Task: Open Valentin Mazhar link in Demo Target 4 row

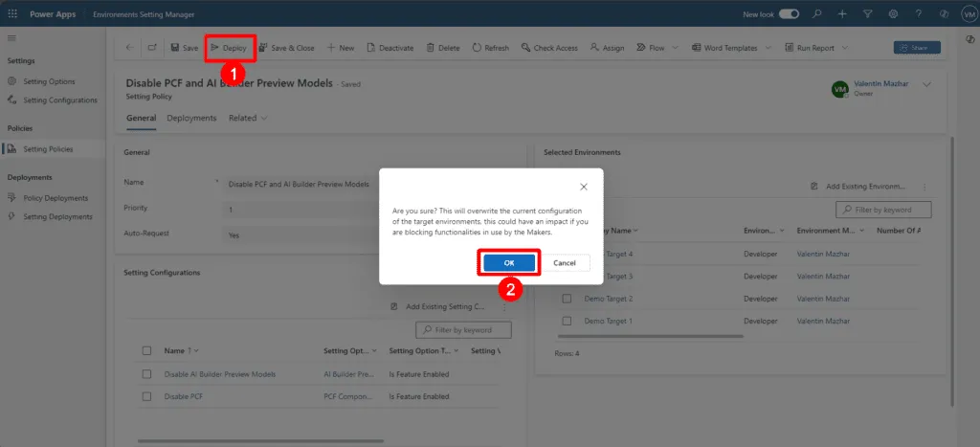Action: (823, 254)
